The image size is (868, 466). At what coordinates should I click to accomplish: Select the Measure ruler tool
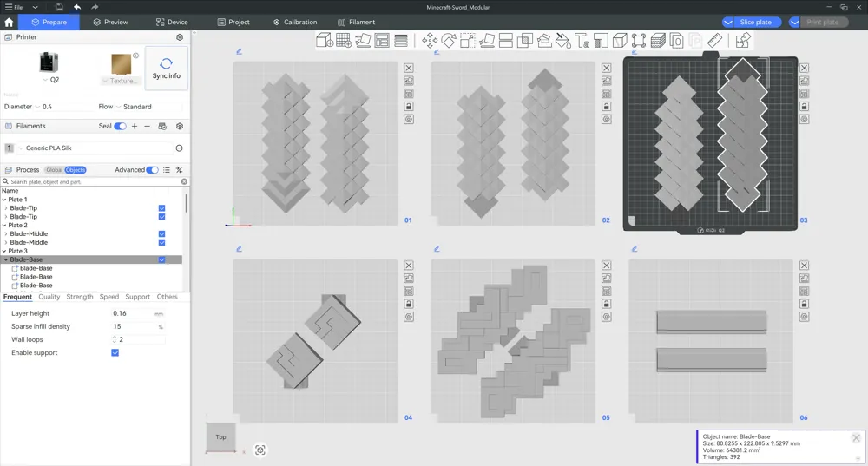tap(714, 41)
